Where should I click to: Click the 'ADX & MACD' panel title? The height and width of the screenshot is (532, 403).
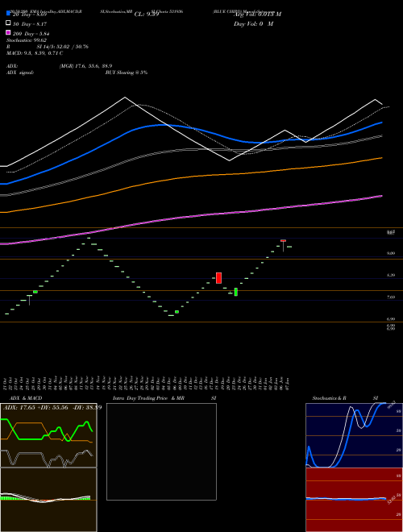click(26, 398)
